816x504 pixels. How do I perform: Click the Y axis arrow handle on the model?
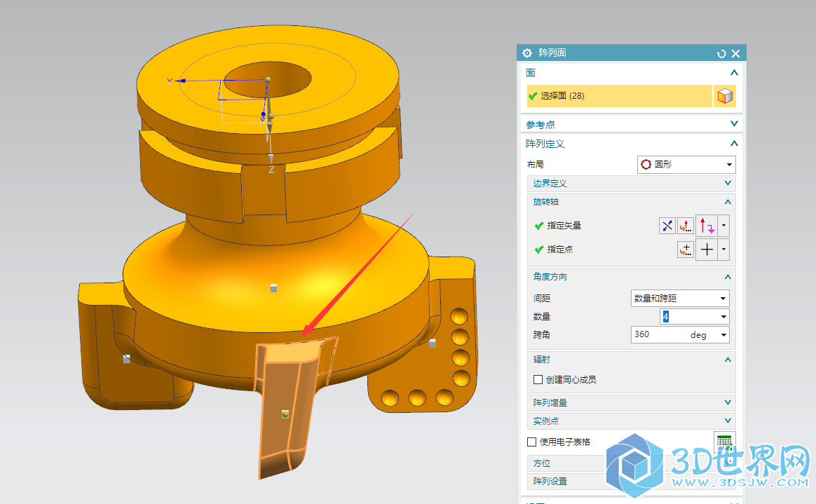point(180,81)
